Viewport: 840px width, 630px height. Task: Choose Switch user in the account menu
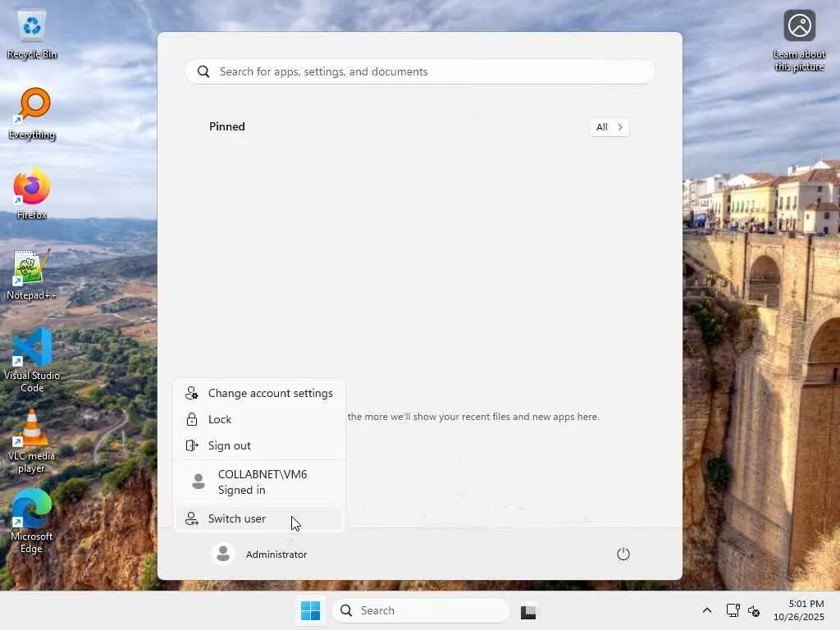pos(259,518)
